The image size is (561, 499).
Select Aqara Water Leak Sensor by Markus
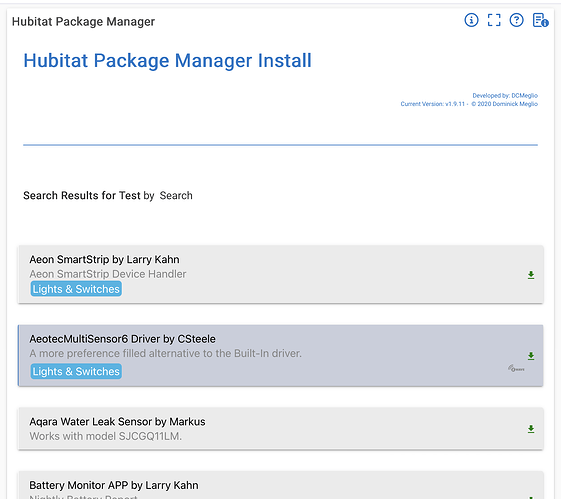(x=280, y=429)
